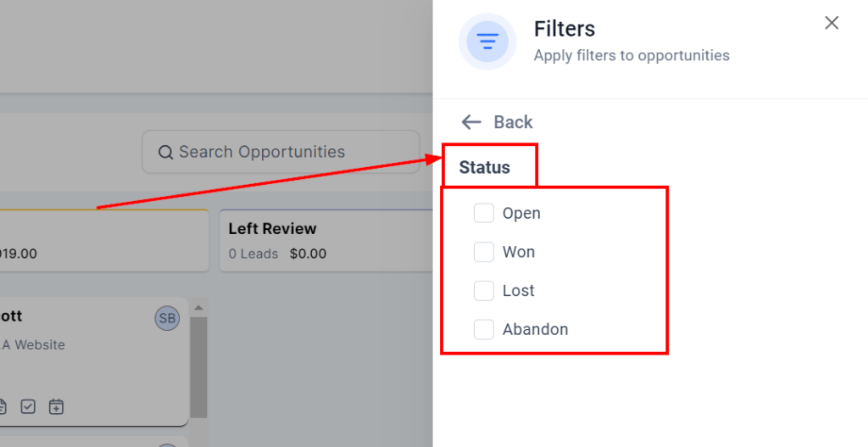The width and height of the screenshot is (868, 447).
Task: Click the column scrollbar thumb
Action: 198,365
